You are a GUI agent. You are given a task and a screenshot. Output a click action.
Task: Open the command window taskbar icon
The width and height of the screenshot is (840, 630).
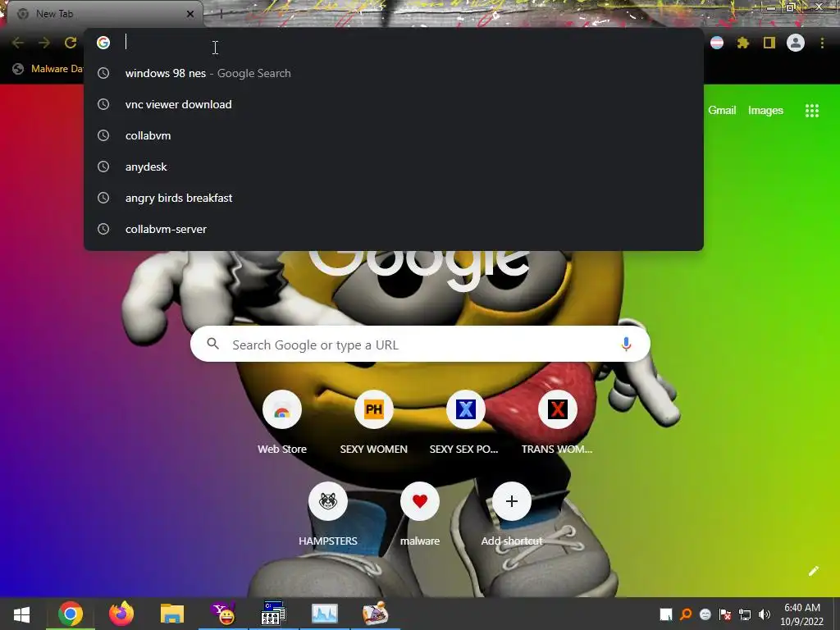pos(273,614)
